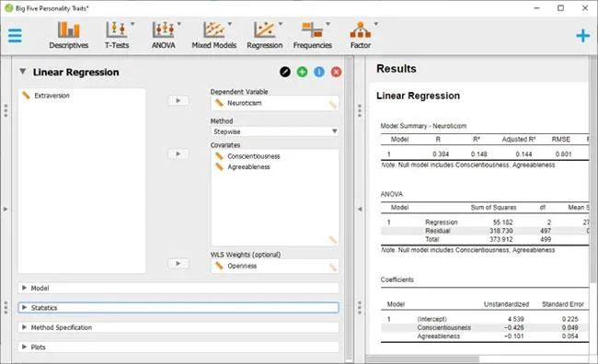Click the analysis panel vertical scrollbar
598x364 pixels.
(x=349, y=209)
